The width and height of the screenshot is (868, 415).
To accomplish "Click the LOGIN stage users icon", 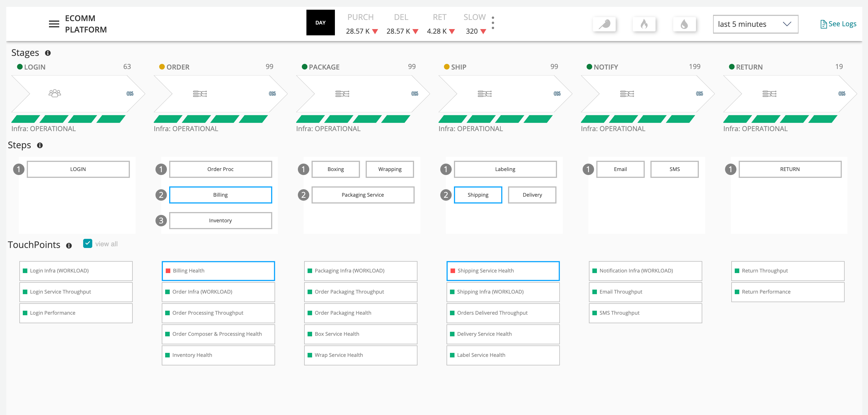I will [55, 93].
